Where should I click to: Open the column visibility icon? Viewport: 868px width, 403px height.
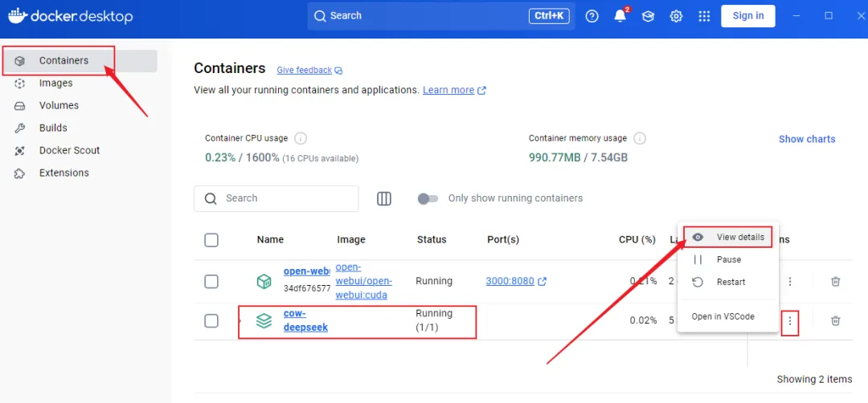[384, 198]
